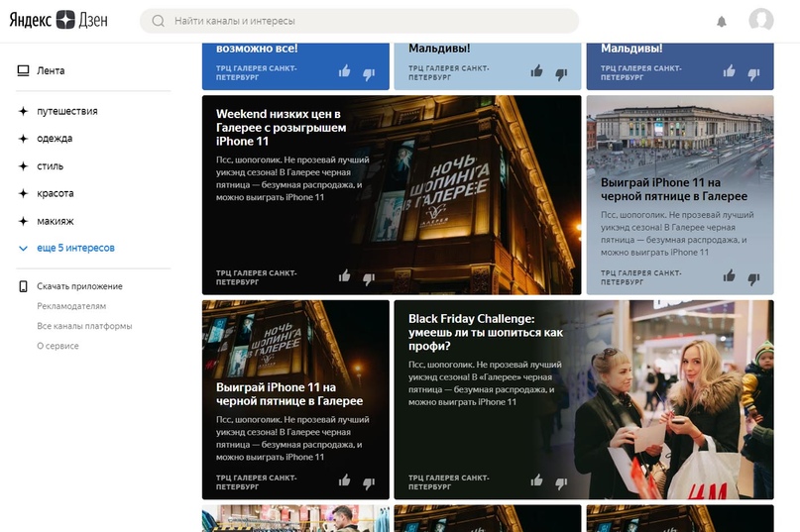
Task: Dislike the gray 'Выиграй iPhone 11' card
Action: (753, 279)
